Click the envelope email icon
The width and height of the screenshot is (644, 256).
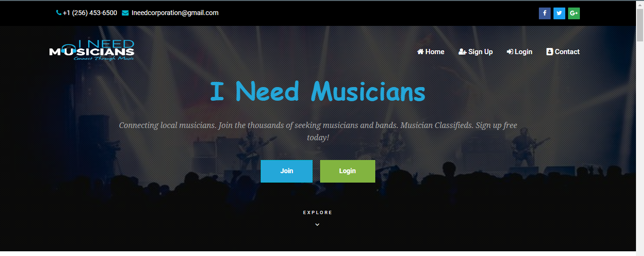125,13
